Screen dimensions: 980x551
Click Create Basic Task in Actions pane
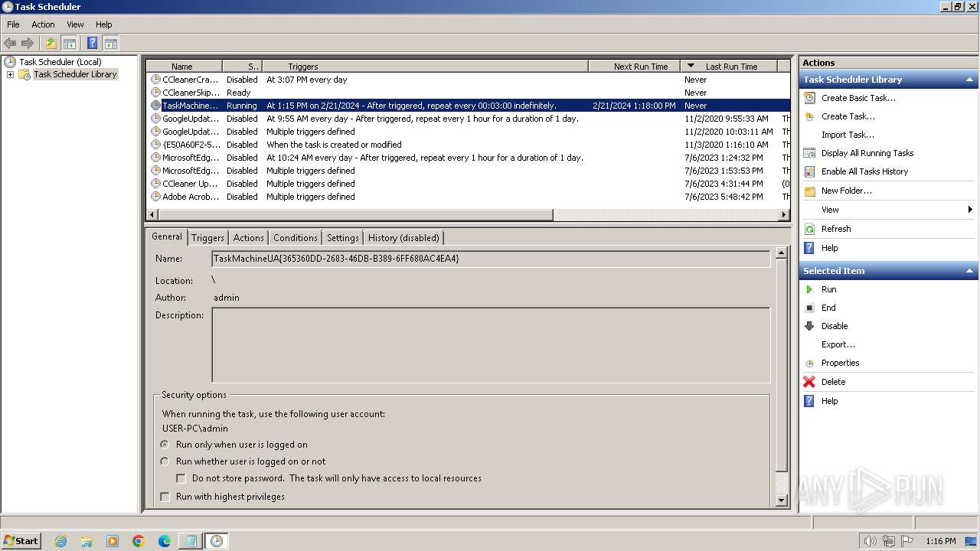pyautogui.click(x=857, y=98)
